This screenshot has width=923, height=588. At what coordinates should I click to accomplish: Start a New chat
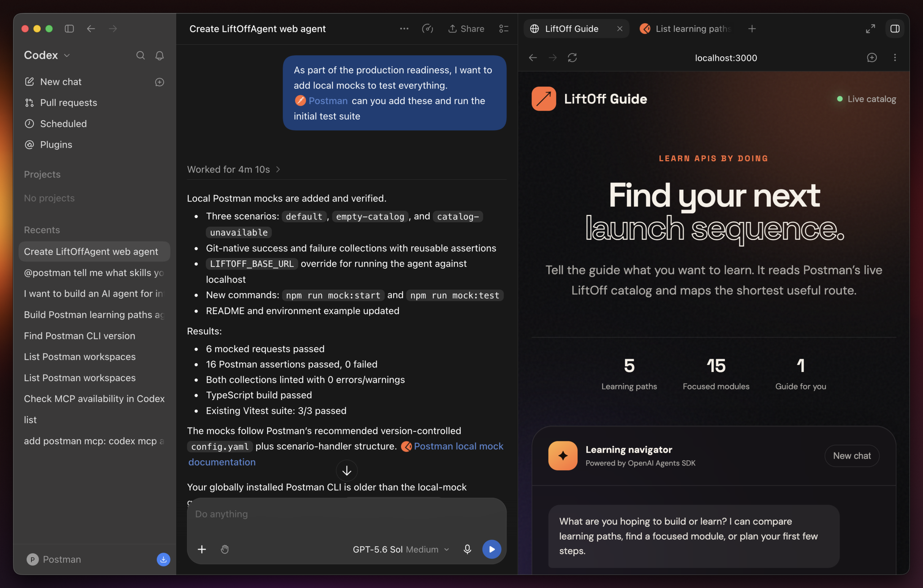[53, 81]
